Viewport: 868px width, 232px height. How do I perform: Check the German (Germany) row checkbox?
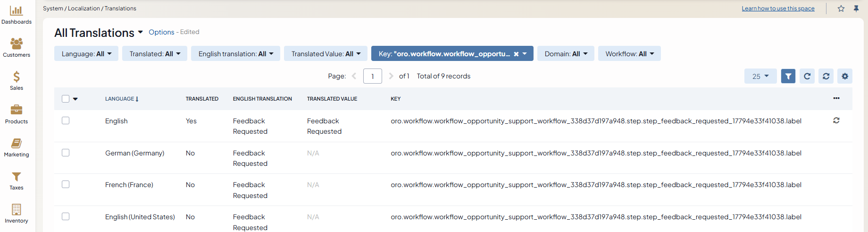66,153
